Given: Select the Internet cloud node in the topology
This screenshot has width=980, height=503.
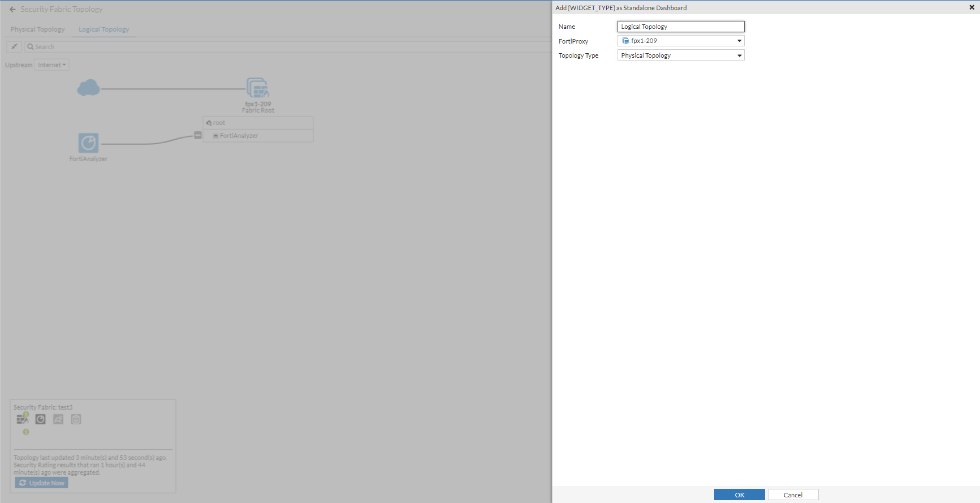Looking at the screenshot, I should click(x=88, y=88).
